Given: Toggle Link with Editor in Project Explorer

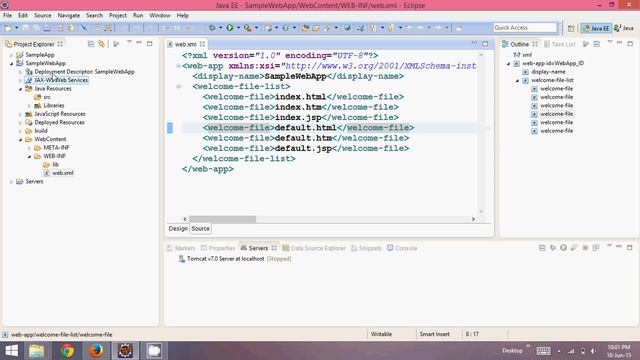Looking at the screenshot, I should point(101,44).
